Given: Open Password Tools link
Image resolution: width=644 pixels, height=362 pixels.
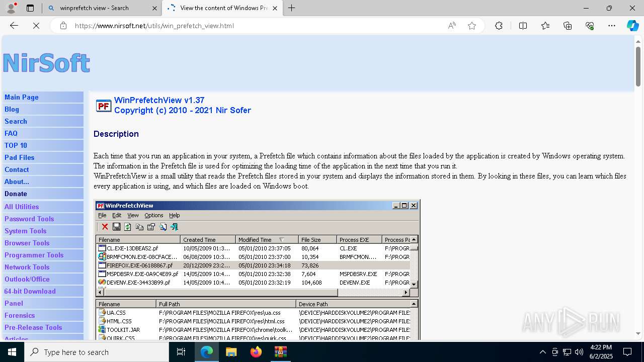Looking at the screenshot, I should pyautogui.click(x=29, y=219).
